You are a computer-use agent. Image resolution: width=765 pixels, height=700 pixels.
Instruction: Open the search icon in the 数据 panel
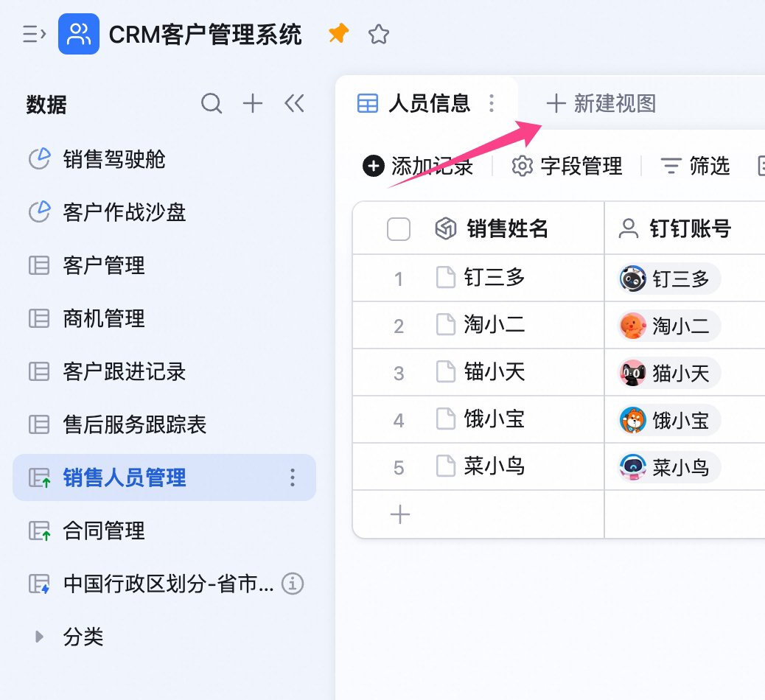tap(212, 103)
